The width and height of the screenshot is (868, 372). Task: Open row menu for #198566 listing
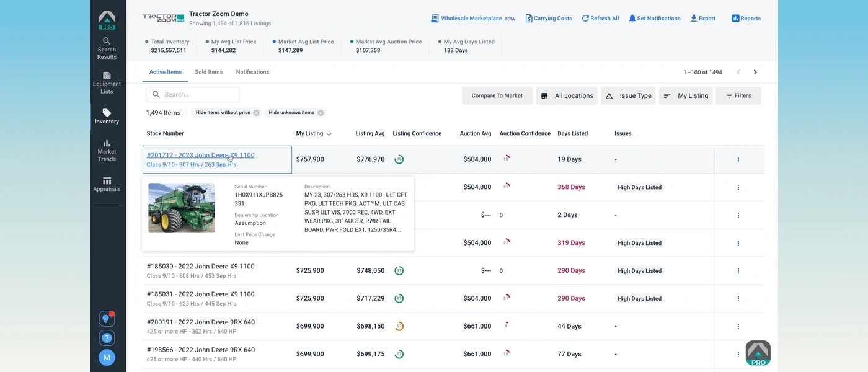738,354
